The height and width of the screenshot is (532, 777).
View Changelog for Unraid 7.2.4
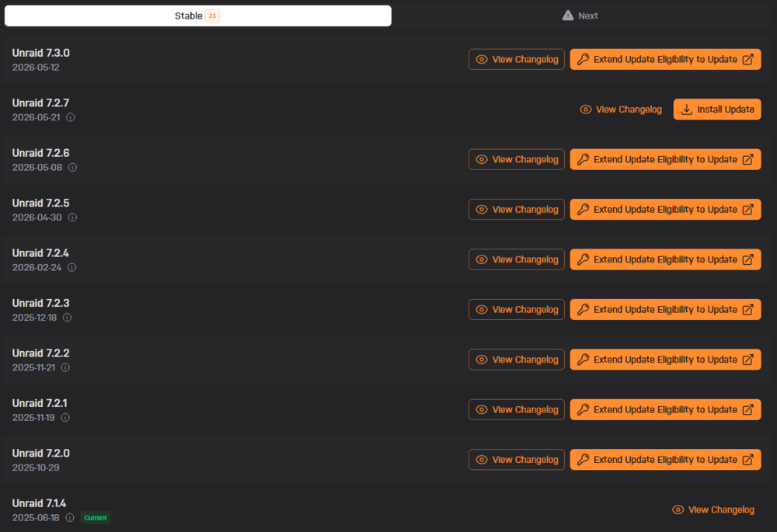point(517,259)
